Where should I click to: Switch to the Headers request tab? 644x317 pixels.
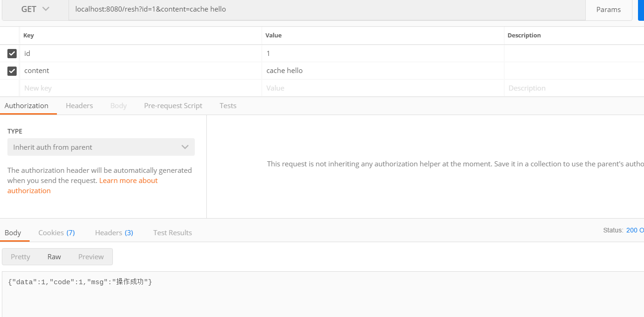79,105
